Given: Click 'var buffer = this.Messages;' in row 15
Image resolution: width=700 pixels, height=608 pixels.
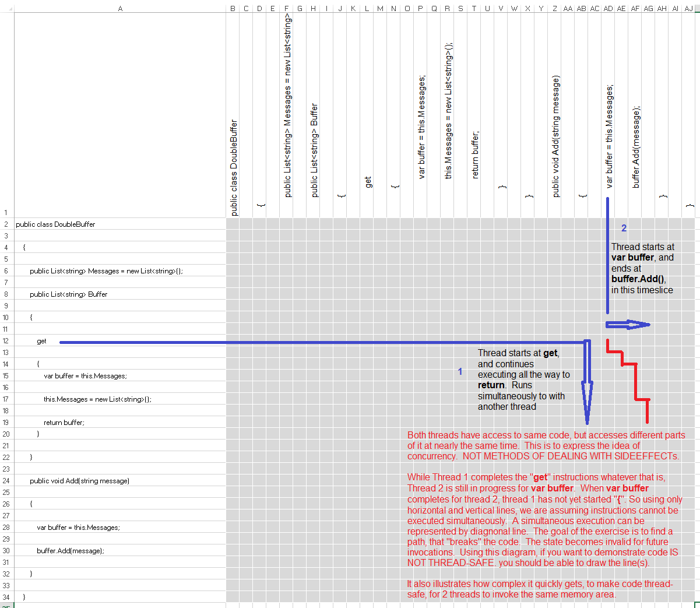Looking at the screenshot, I should point(120,375).
